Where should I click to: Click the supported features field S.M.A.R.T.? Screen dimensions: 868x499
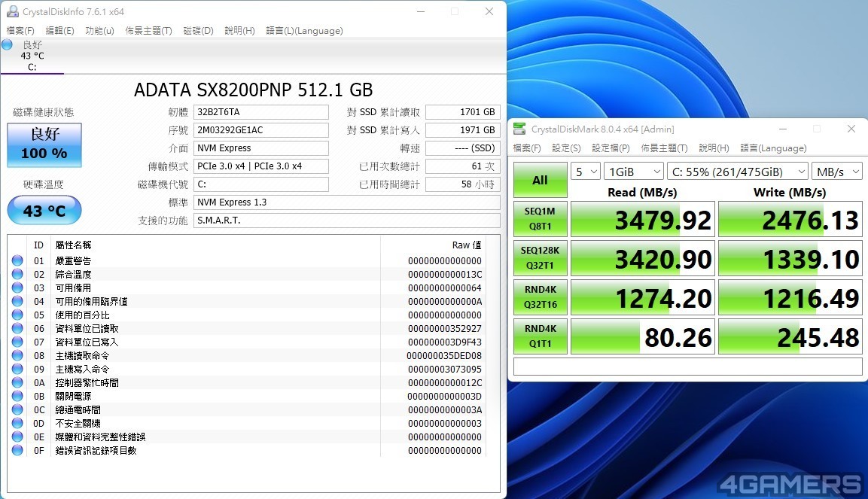tap(347, 221)
